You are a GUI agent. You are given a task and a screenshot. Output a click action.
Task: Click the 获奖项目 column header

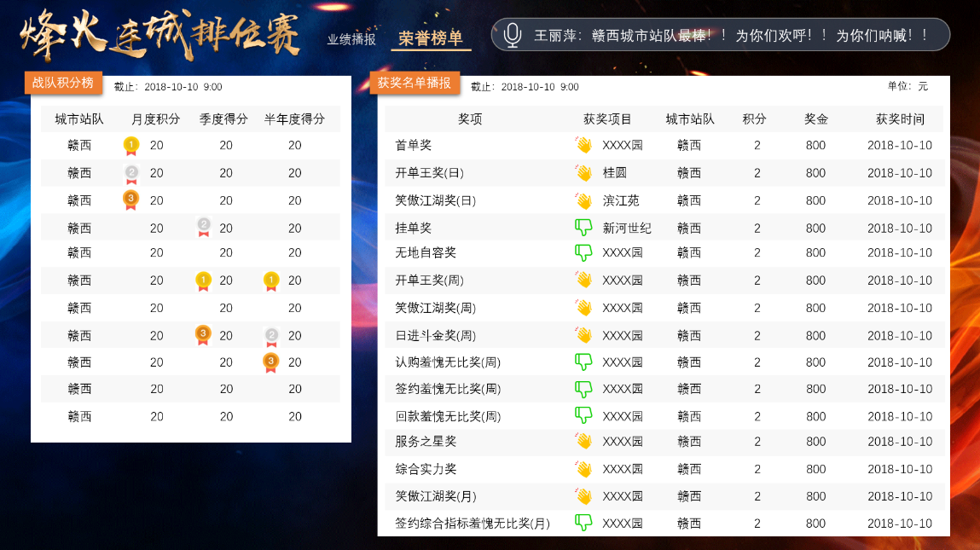[x=607, y=119]
